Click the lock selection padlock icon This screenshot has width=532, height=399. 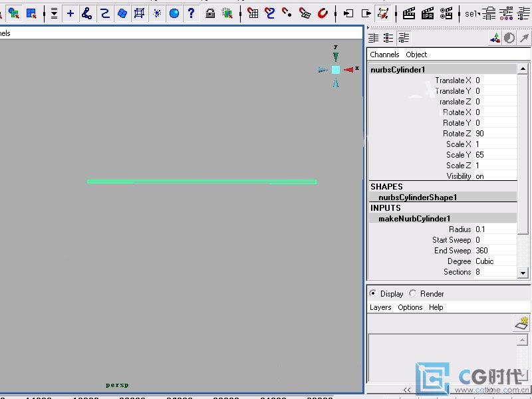pos(210,13)
